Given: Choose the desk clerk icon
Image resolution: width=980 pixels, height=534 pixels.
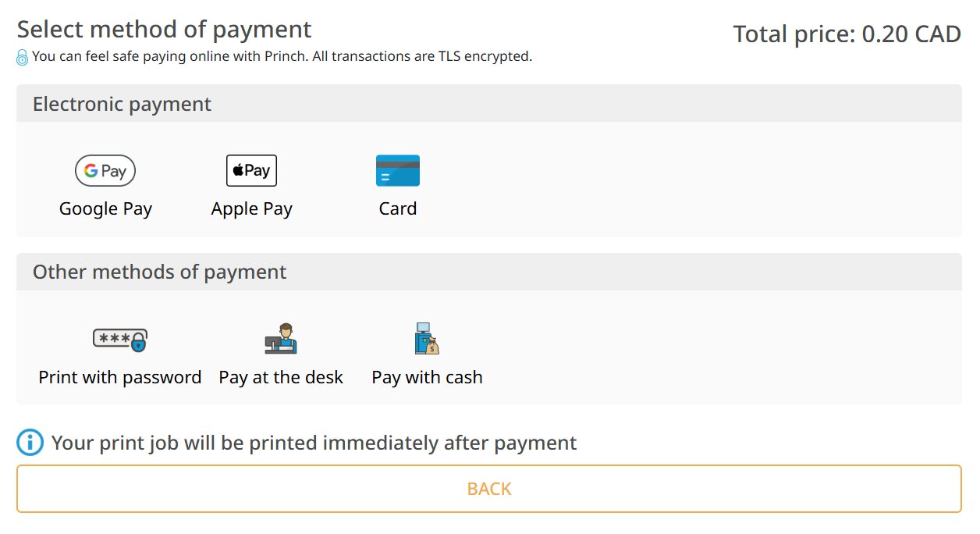Looking at the screenshot, I should (x=281, y=339).
